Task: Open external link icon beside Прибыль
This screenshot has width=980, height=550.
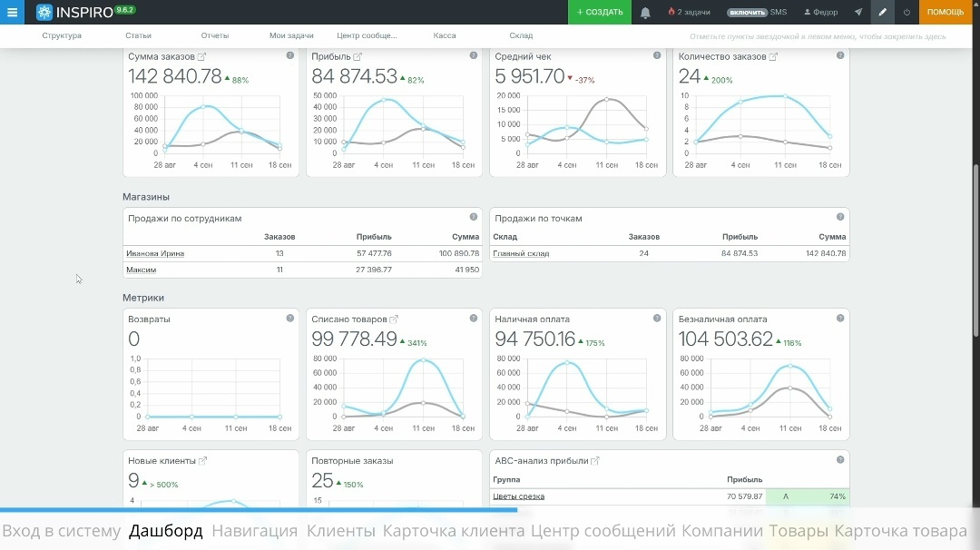Action: [x=358, y=57]
